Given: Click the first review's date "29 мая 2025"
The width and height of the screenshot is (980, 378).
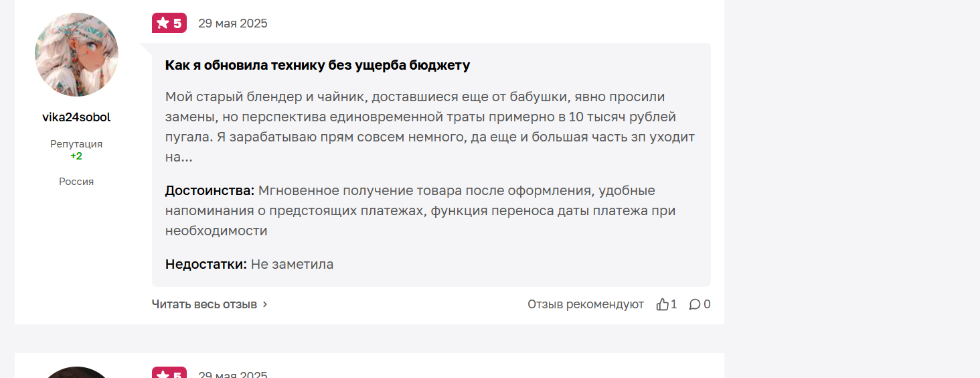Looking at the screenshot, I should [x=232, y=23].
